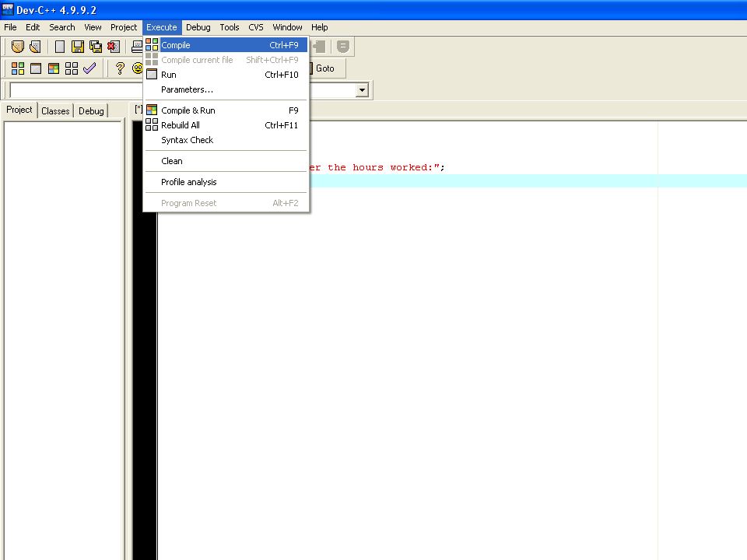Click the Goto toolbar button
Screen dimensions: 747x560
[325, 68]
